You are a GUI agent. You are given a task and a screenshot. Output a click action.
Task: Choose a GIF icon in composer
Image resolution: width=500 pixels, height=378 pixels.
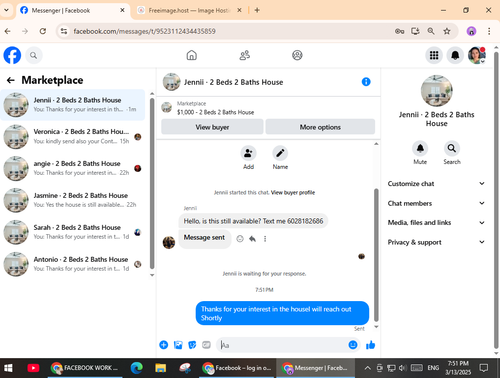click(206, 345)
